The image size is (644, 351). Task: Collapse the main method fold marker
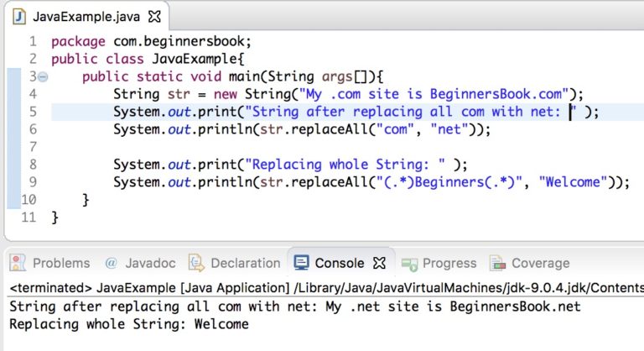click(x=43, y=76)
